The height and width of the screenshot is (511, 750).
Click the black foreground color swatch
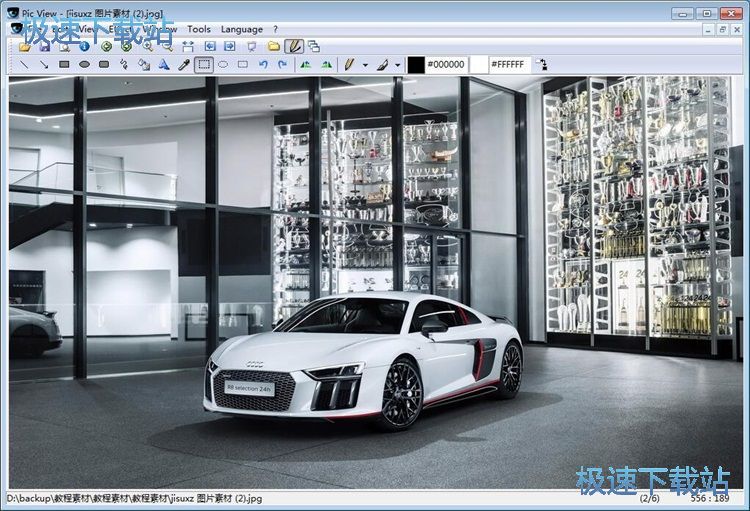[x=416, y=64]
